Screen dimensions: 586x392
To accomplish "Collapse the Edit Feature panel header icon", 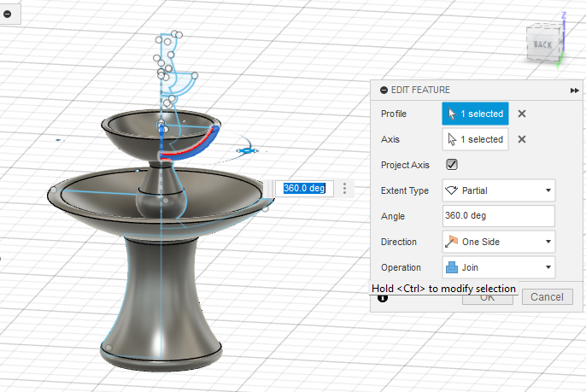I will pyautogui.click(x=384, y=90).
